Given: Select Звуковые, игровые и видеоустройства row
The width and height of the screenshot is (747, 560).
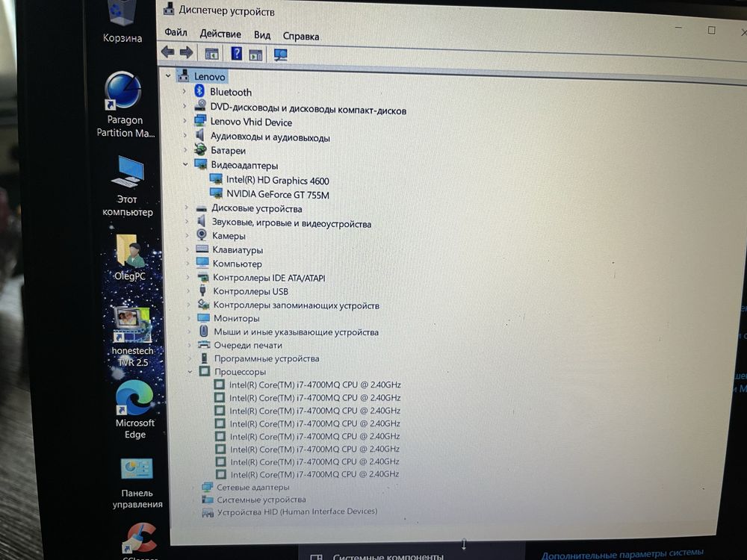Looking at the screenshot, I should pyautogui.click(x=284, y=223).
